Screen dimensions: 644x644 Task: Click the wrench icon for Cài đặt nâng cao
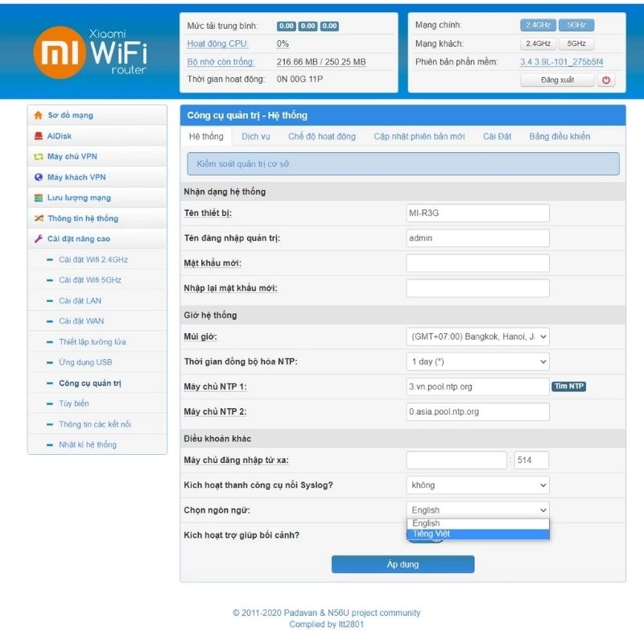click(38, 239)
